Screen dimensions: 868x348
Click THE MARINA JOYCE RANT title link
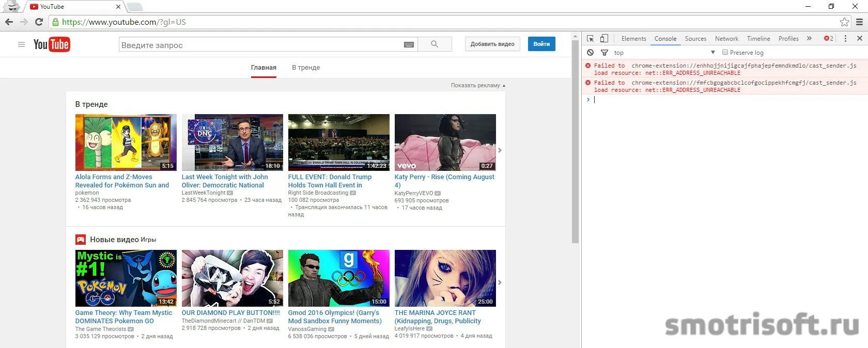click(438, 317)
